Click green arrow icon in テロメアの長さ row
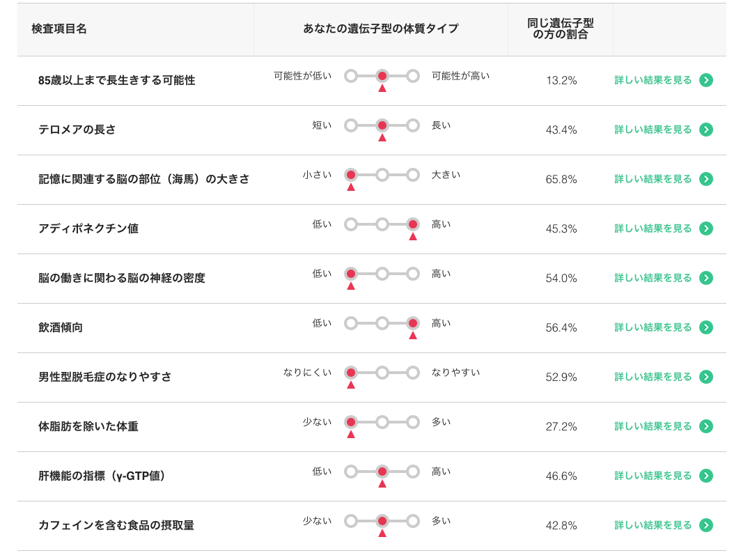 [705, 130]
